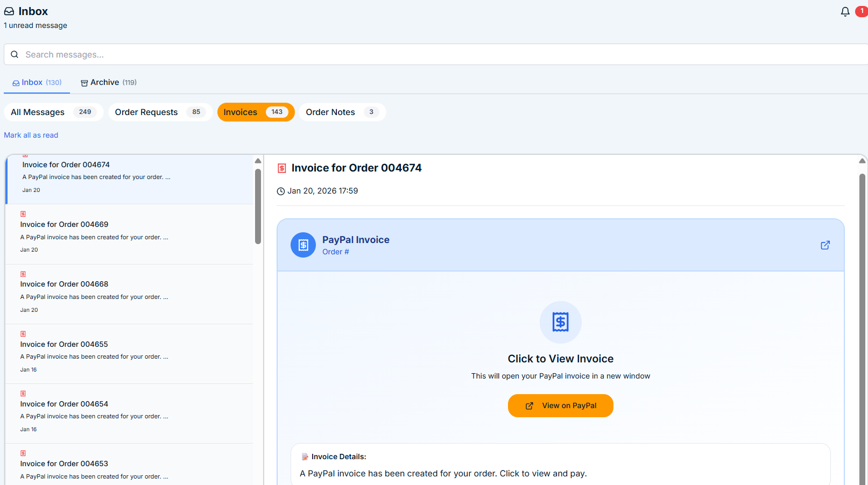
Task: Click the red invoice icon beside the message title
Action: 281,168
